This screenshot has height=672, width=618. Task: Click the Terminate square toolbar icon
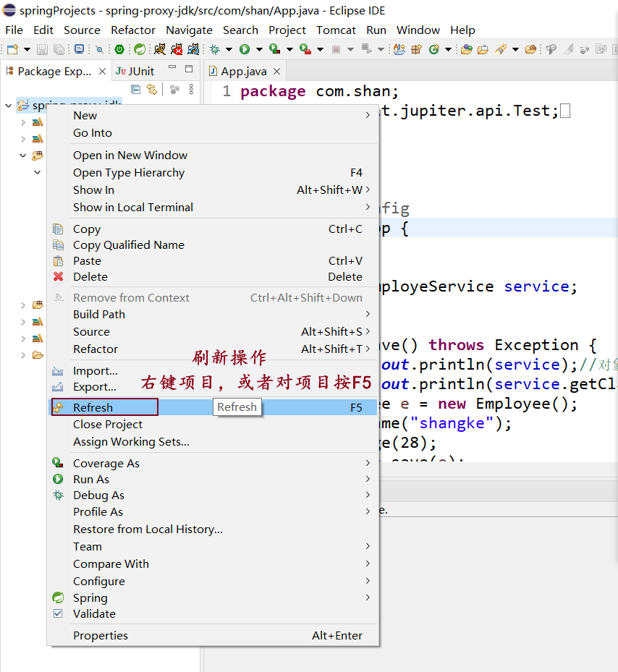coord(336,50)
